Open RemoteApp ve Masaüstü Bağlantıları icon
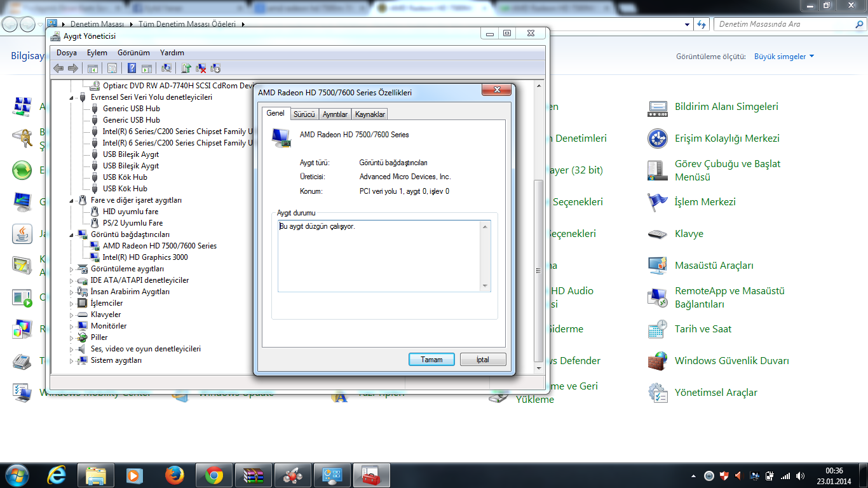The height and width of the screenshot is (488, 868). click(x=658, y=297)
